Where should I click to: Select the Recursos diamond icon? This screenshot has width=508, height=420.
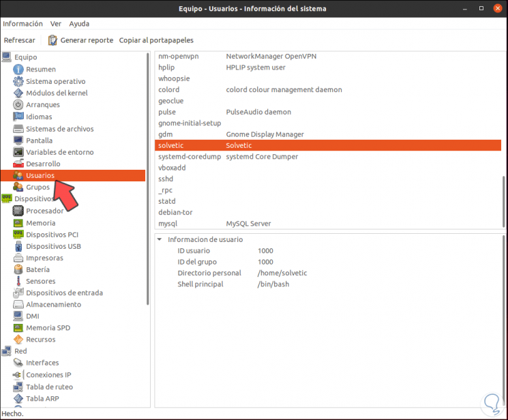pos(18,340)
